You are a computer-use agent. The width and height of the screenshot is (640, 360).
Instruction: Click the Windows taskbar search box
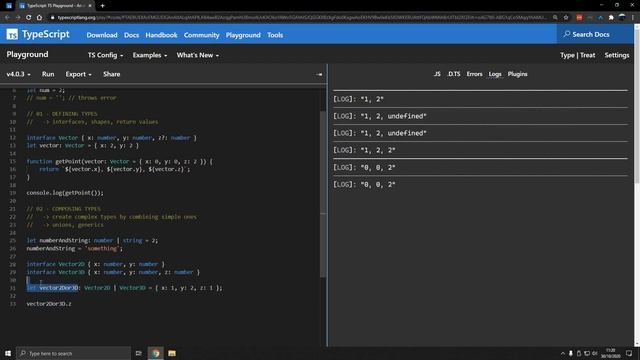[x=73, y=353]
